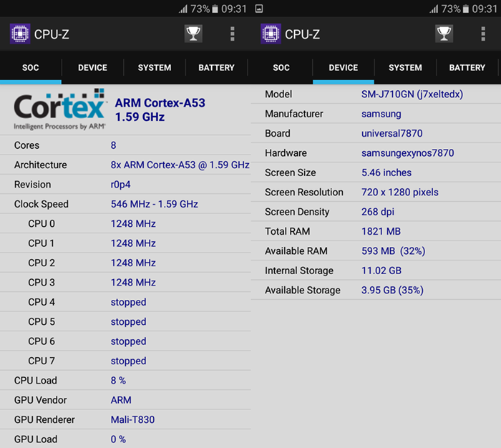This screenshot has width=501, height=448.
Task: Tap CPU 0 row label
Action: (42, 224)
